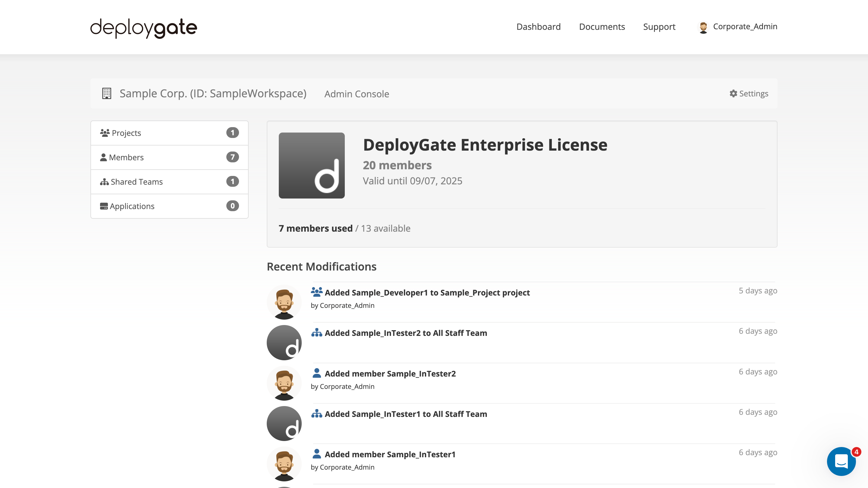The width and height of the screenshot is (868, 488).
Task: Click the Applications drive icon in sidebar
Action: pyautogui.click(x=104, y=206)
